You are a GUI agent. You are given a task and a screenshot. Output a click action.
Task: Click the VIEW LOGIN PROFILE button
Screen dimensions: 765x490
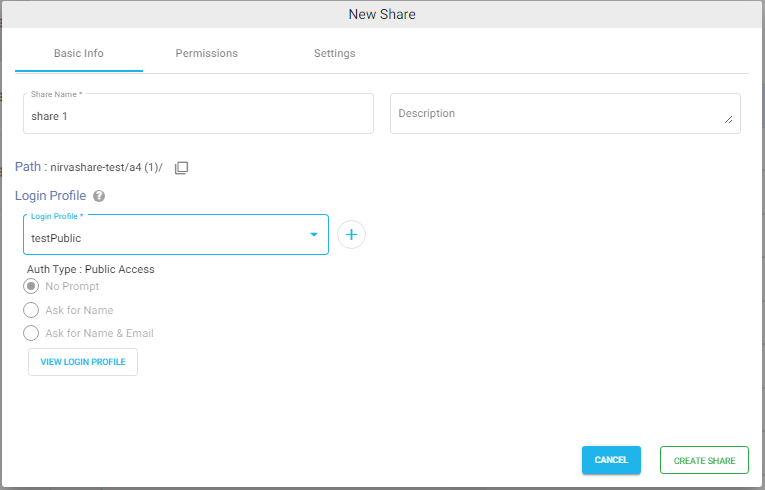coord(83,362)
